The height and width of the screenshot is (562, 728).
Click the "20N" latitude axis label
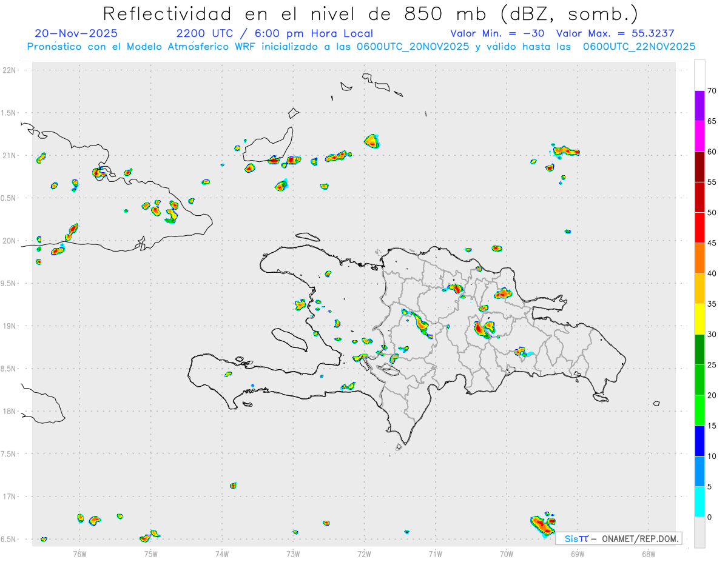(9, 241)
